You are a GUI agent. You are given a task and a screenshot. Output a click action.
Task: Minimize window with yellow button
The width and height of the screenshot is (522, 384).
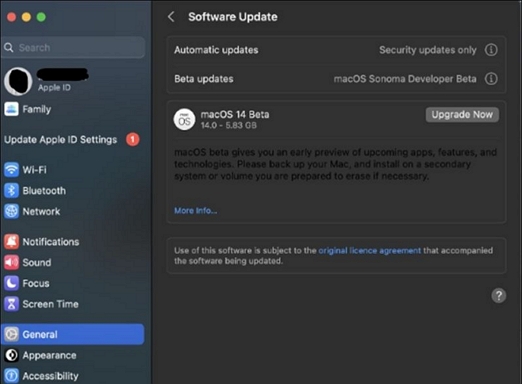click(26, 17)
